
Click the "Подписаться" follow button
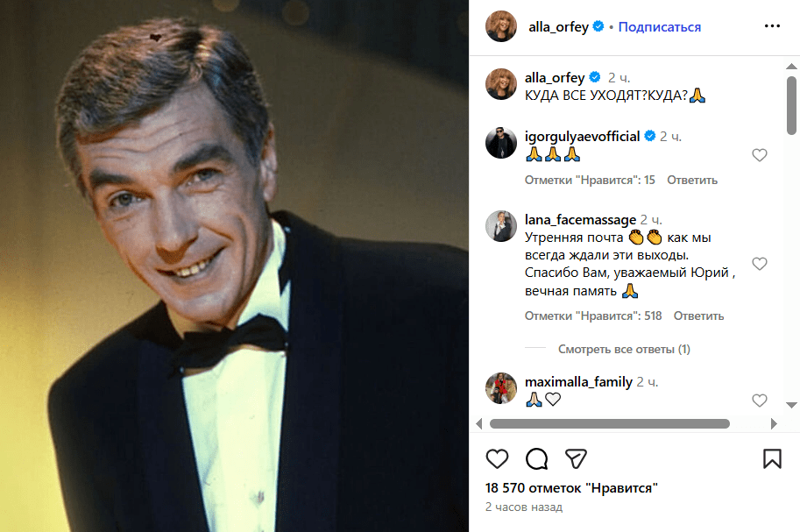[x=660, y=27]
